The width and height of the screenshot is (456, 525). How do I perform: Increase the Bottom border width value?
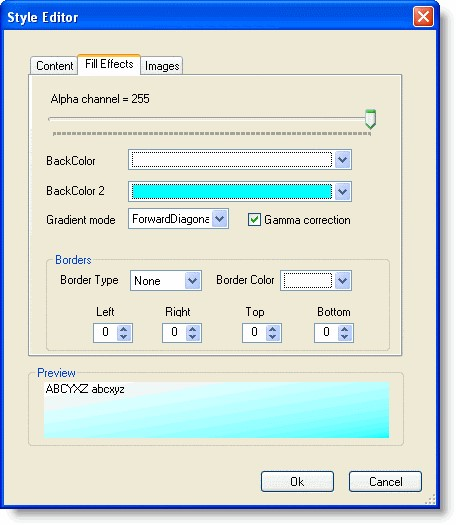click(345, 329)
